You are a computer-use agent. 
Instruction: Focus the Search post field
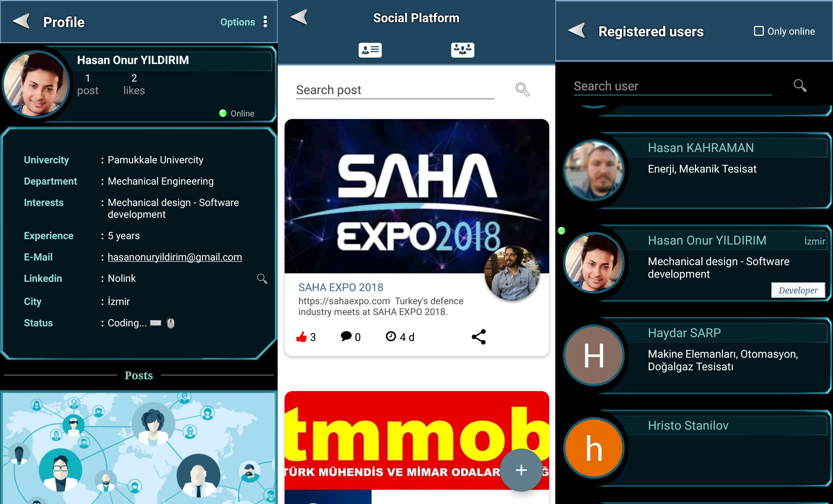pyautogui.click(x=395, y=90)
